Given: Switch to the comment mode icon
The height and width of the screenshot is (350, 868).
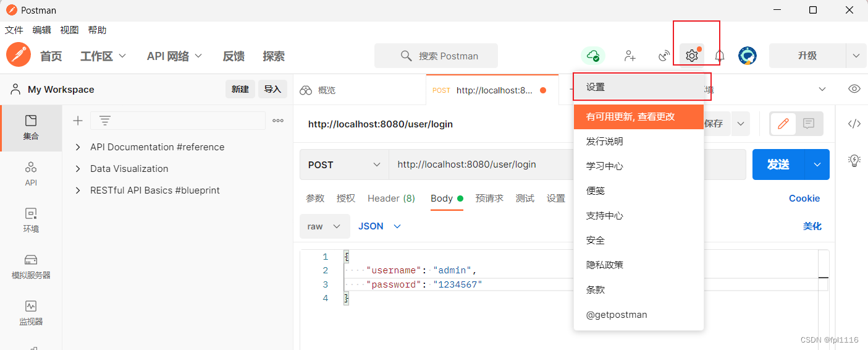Looking at the screenshot, I should tap(809, 124).
